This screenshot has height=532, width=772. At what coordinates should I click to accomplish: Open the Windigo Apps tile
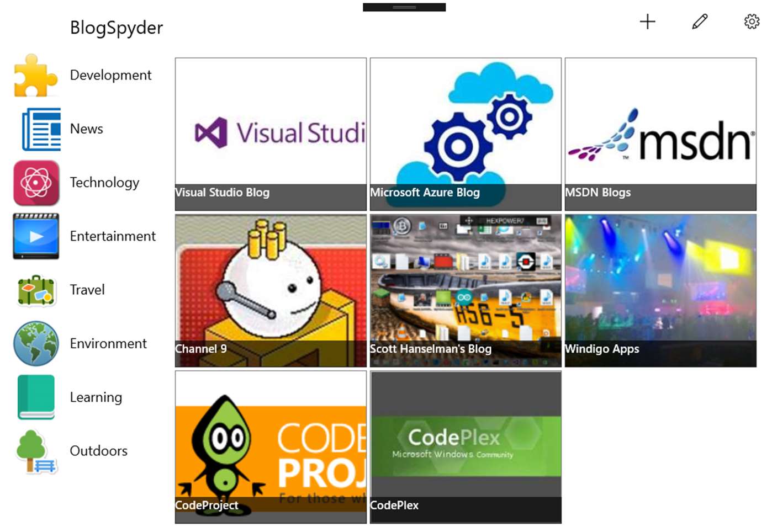click(660, 291)
